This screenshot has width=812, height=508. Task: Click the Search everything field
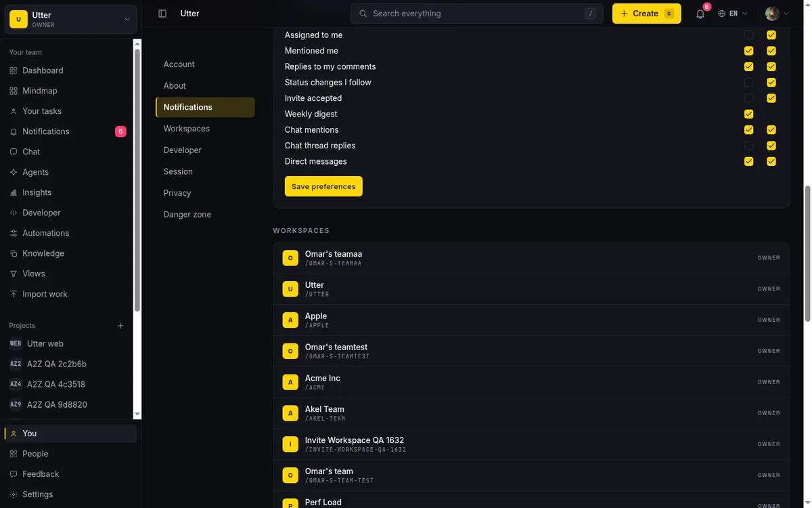tap(477, 14)
